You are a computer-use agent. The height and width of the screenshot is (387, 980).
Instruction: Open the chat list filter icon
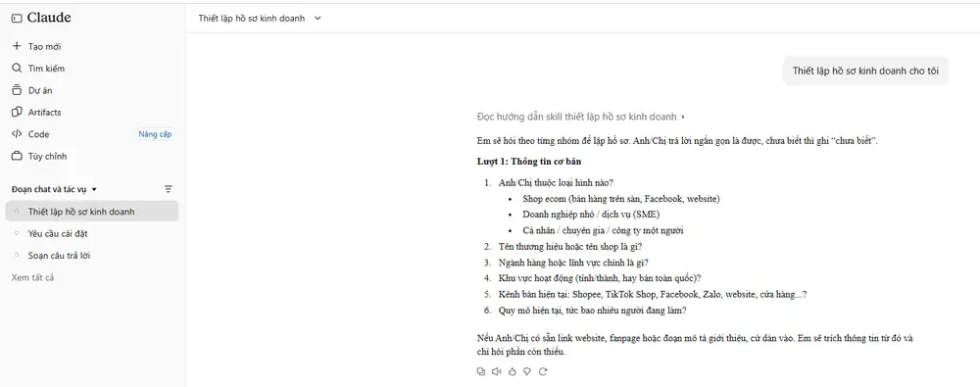pyautogui.click(x=169, y=189)
